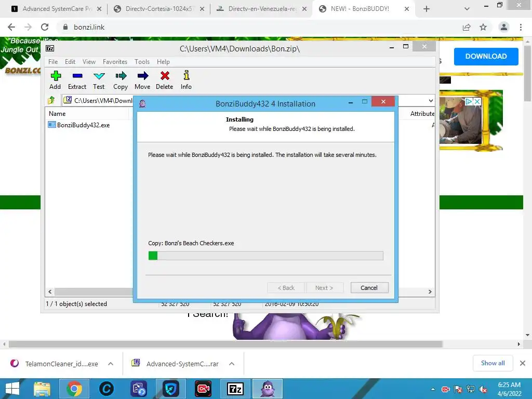Go back in Chrome

point(11,27)
